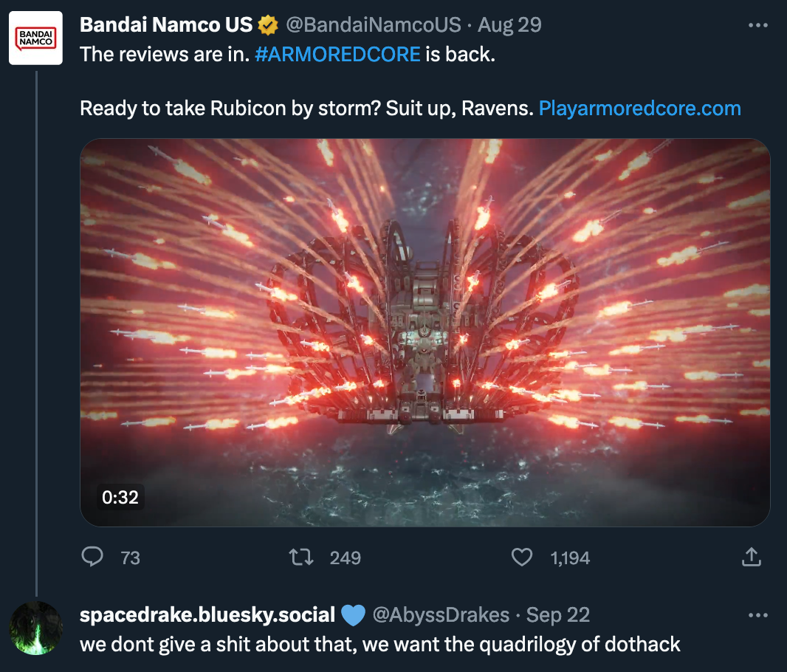Click the blue heart beside spacedrake
Image resolution: width=787 pixels, height=672 pixels.
pos(354,615)
